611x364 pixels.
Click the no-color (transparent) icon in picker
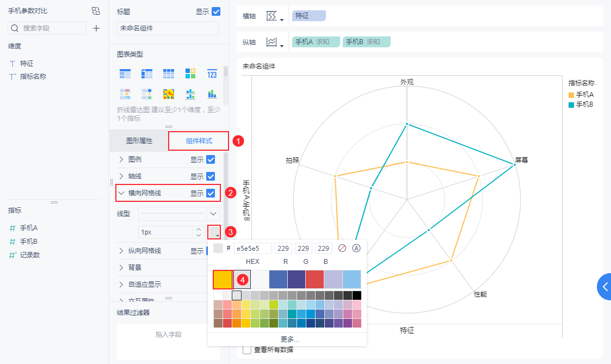point(342,248)
